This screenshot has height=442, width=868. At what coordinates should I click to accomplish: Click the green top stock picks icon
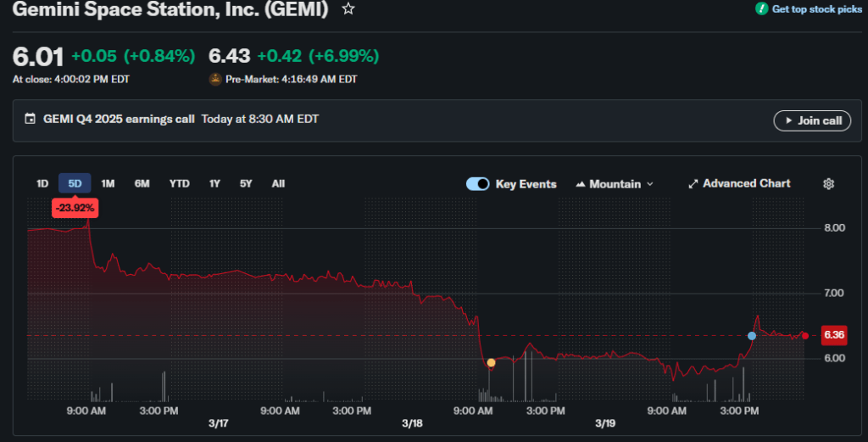[761, 8]
